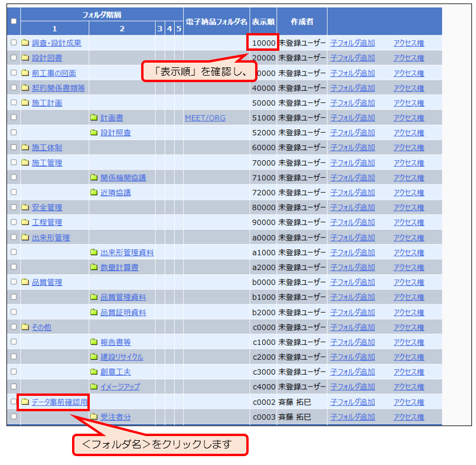Screen dimensions: 476x465
Task: Click the green folder icon beside 計画書
Action: (x=93, y=118)
